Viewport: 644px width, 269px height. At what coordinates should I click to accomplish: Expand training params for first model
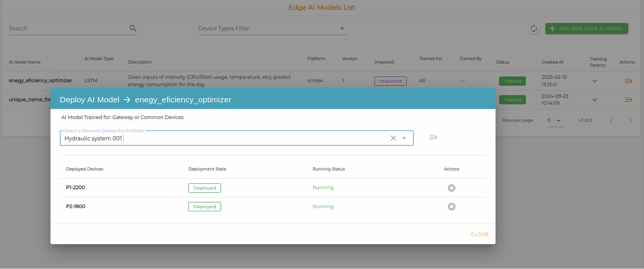pos(595,81)
